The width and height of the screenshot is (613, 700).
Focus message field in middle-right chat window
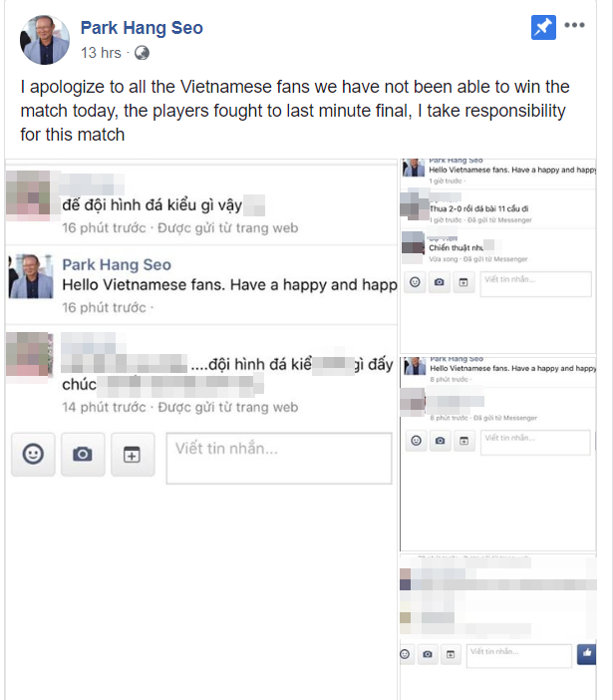[x=535, y=443]
